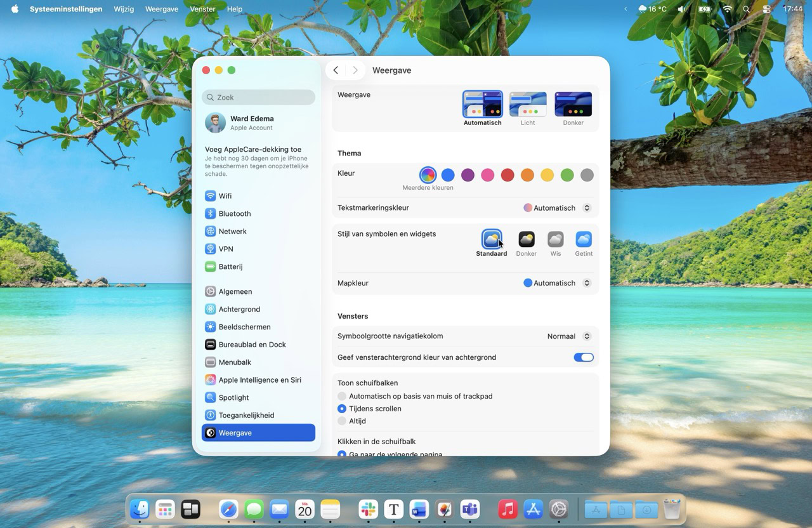Click the Zoek search field

258,98
